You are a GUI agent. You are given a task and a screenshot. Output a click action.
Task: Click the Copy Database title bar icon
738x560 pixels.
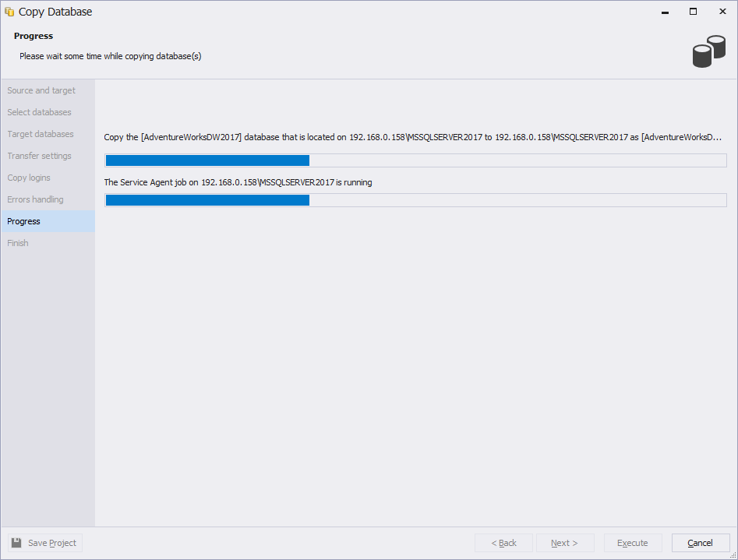(x=10, y=12)
